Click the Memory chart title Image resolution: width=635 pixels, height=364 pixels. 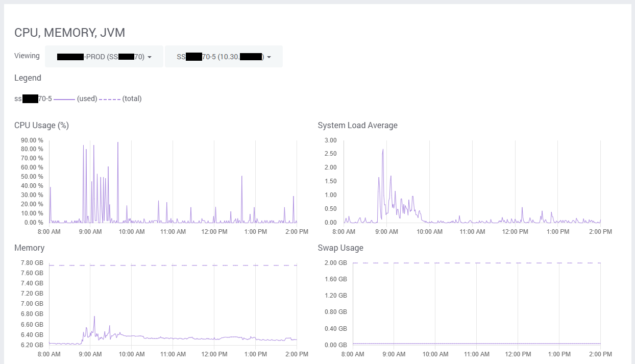[x=29, y=248]
